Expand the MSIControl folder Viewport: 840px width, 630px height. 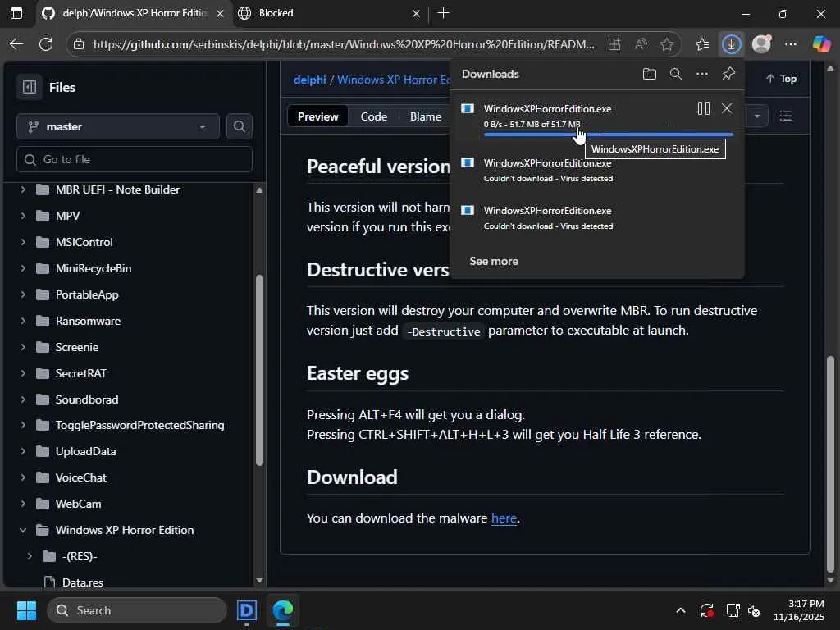23,242
